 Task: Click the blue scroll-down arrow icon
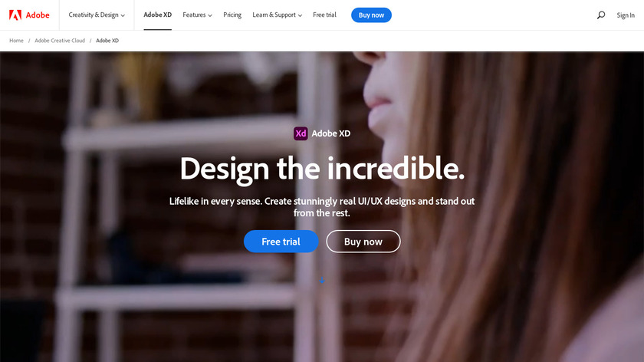pyautogui.click(x=322, y=280)
